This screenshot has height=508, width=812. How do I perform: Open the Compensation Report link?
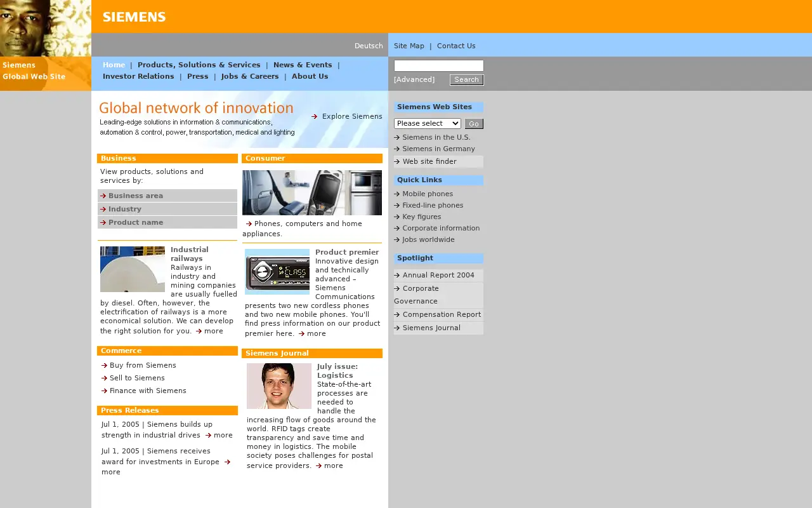click(x=442, y=314)
